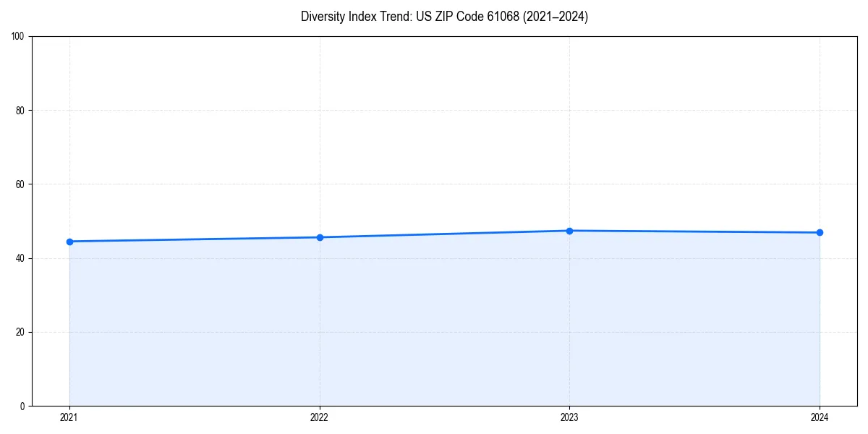Click the blue trend line segment

click(x=194, y=239)
